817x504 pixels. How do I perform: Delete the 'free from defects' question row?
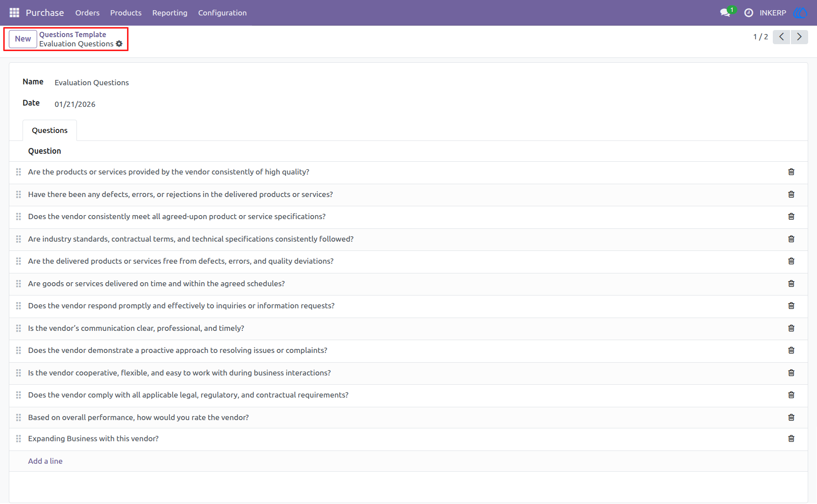tap(791, 261)
